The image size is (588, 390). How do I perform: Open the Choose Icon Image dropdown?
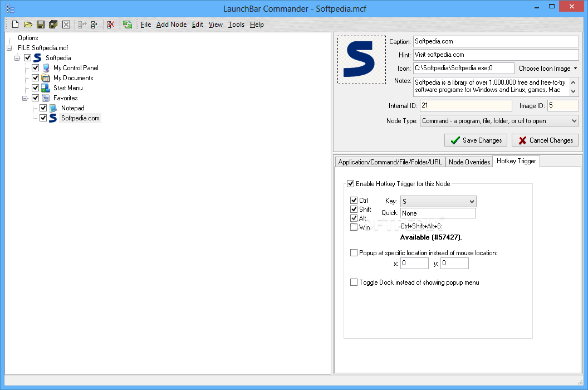coord(548,69)
